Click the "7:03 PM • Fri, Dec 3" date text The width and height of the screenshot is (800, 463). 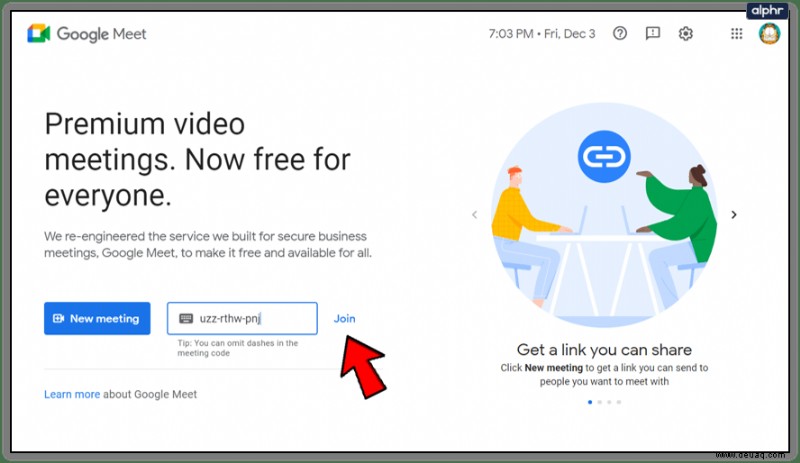[x=542, y=34]
